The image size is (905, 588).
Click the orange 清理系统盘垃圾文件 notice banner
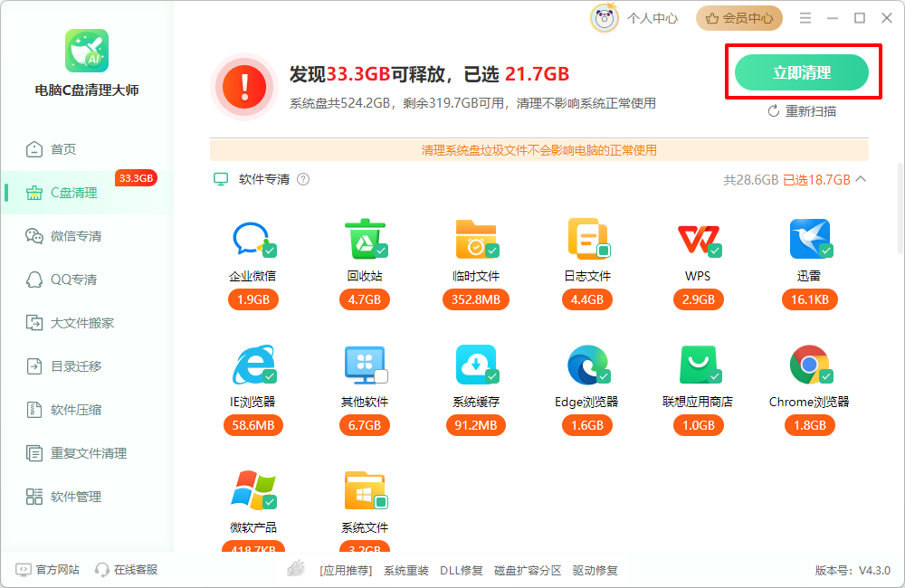[539, 150]
